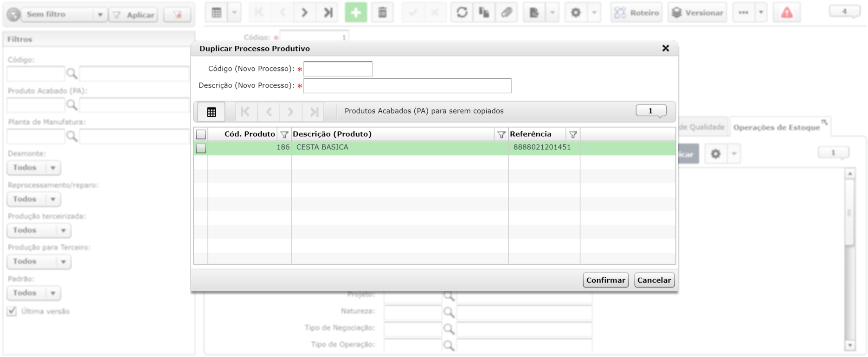
Task: Click the grid mode icon in main toolbar
Action: coord(216,13)
